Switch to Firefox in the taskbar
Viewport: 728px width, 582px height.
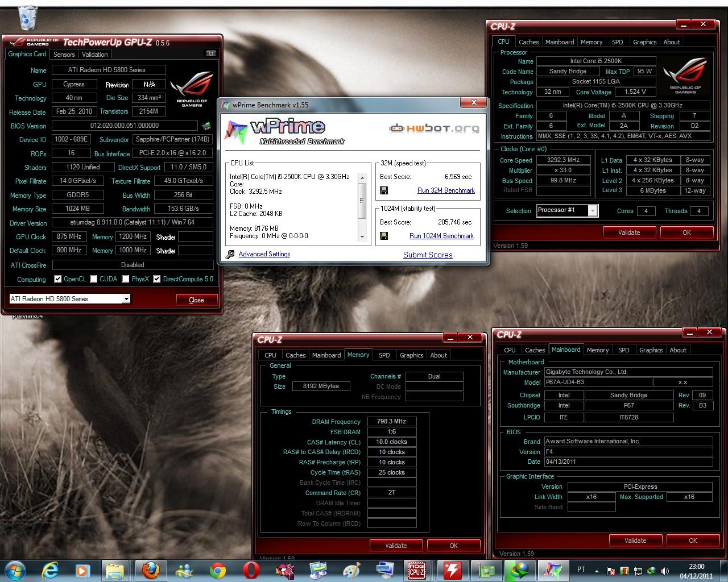(151, 570)
